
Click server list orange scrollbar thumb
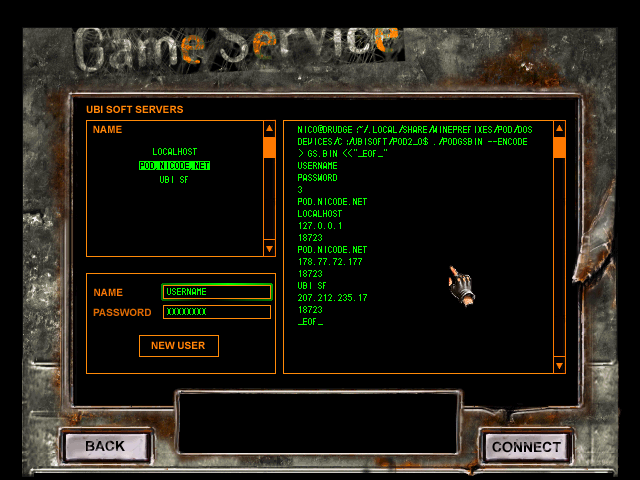click(269, 147)
